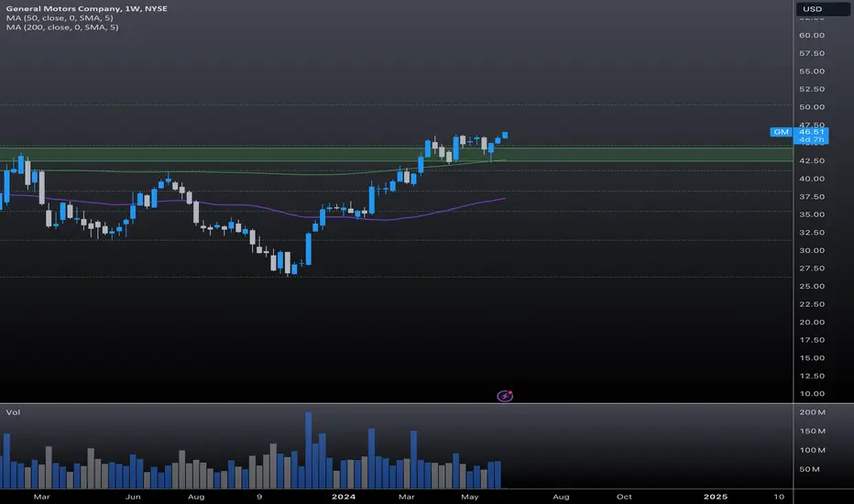The image size is (854, 504).
Task: Click the 15.00 price axis label
Action: 812,358
